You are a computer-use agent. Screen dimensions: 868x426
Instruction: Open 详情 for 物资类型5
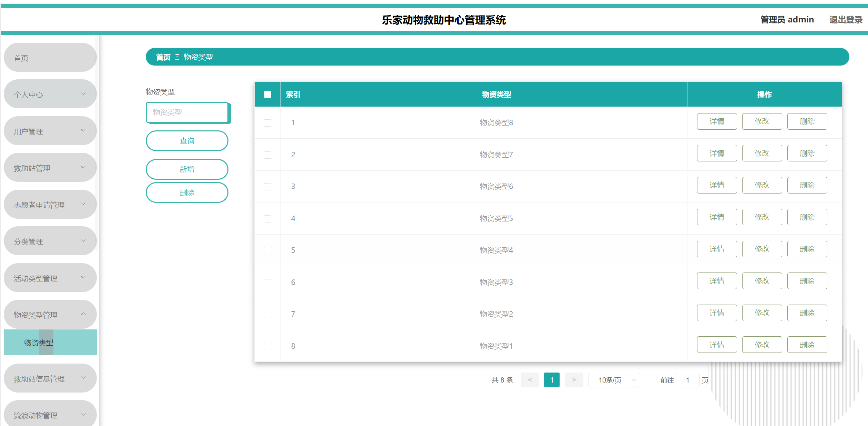pos(717,217)
